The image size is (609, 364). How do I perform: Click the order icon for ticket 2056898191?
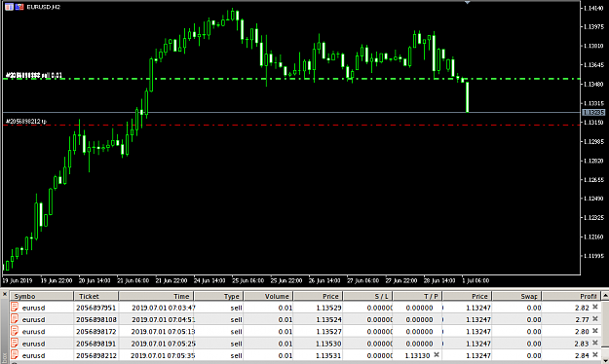[15, 344]
